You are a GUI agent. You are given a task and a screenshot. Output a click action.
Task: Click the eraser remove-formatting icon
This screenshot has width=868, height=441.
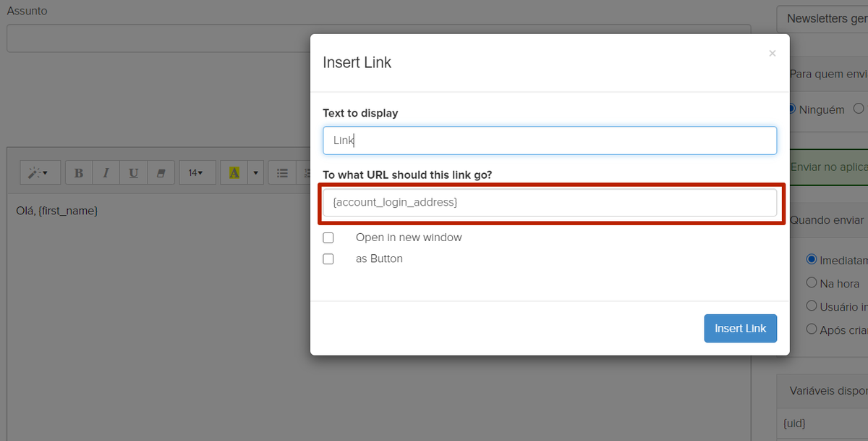click(161, 173)
